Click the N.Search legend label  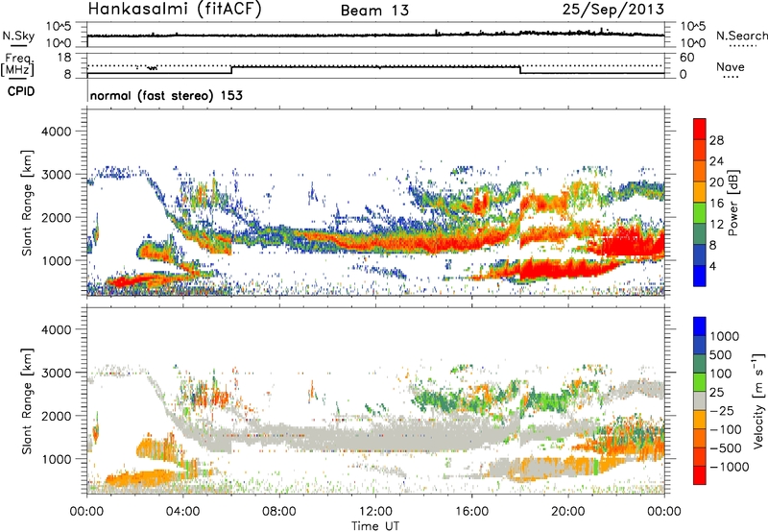point(741,36)
